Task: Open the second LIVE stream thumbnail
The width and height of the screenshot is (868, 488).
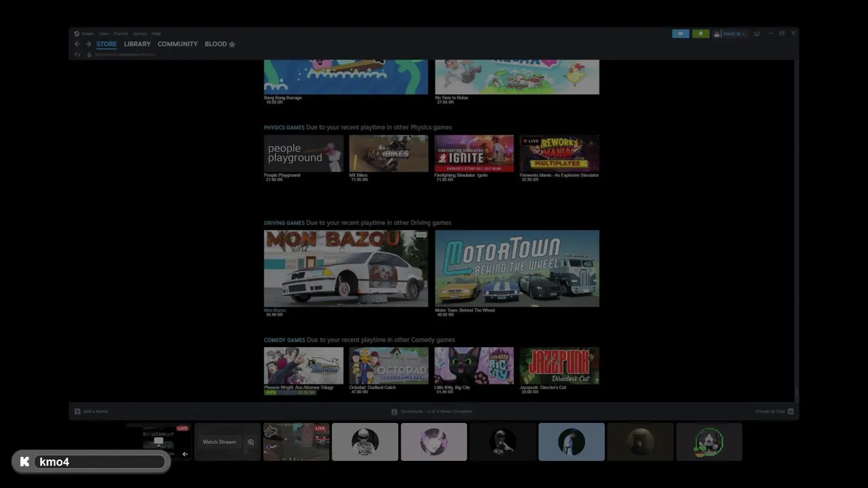Action: [296, 442]
